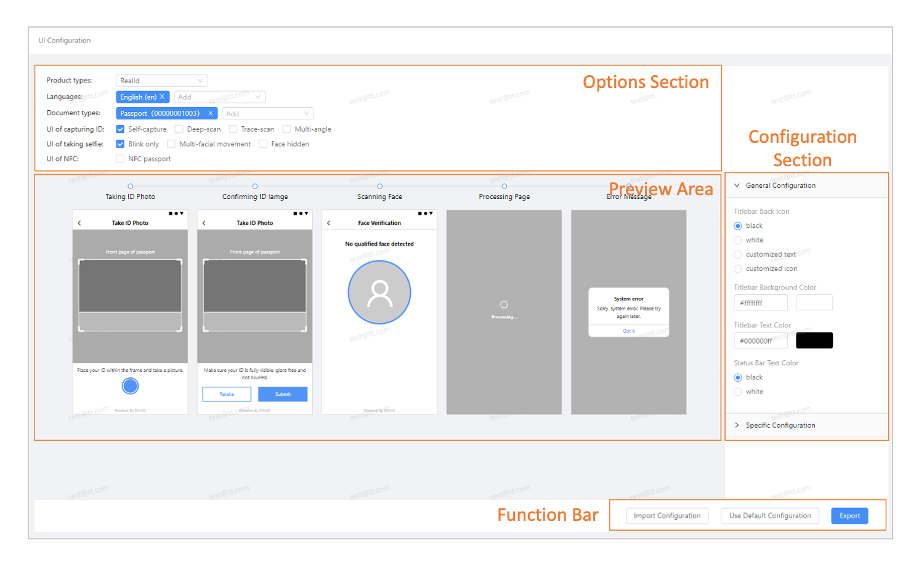Click the Titlebar Background Color input field
The width and height of the screenshot is (924, 564).
[x=761, y=302]
